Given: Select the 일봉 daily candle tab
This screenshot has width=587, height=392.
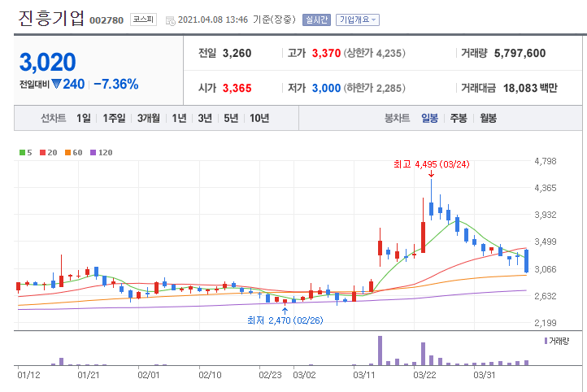Looking at the screenshot, I should point(430,118).
